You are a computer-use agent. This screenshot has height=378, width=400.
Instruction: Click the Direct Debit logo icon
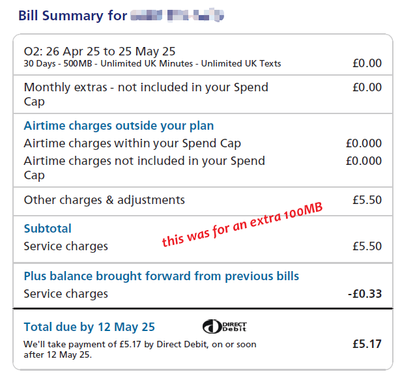point(225,326)
